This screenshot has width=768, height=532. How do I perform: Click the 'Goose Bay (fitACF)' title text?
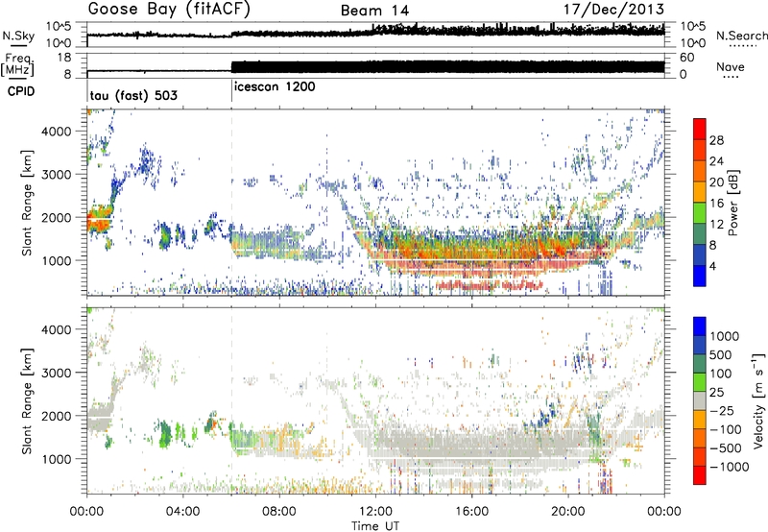[x=169, y=10]
